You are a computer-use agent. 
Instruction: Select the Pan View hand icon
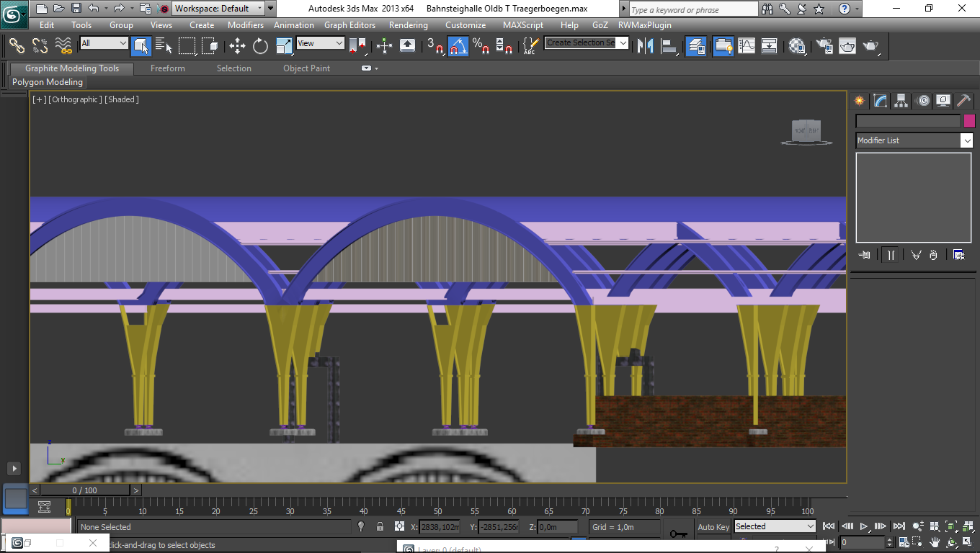tap(935, 542)
